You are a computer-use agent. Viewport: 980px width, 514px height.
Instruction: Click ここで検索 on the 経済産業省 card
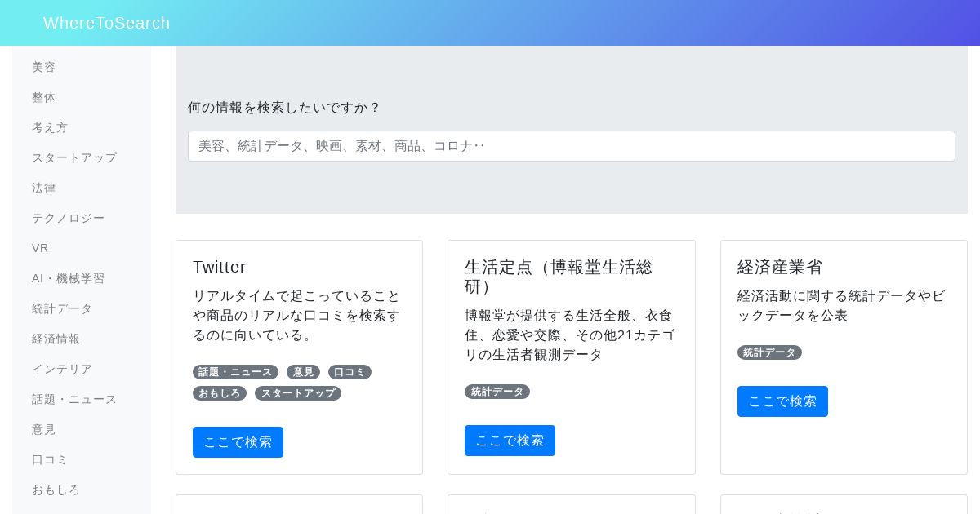(782, 401)
